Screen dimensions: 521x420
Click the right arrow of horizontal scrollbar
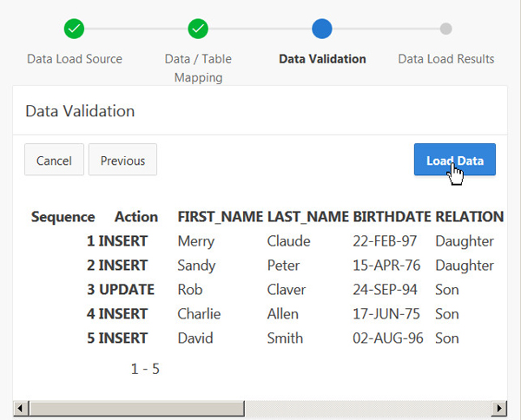[499, 408]
